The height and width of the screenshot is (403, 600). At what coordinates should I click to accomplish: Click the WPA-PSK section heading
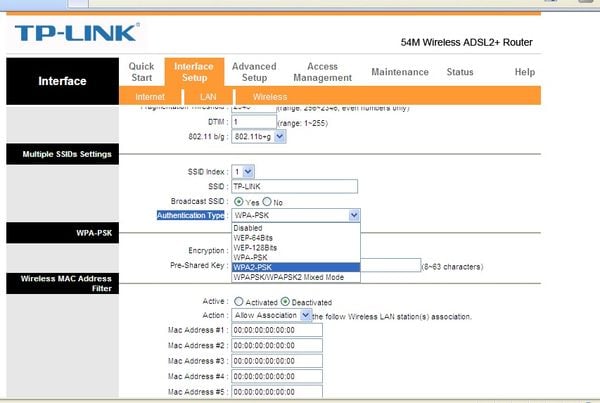[94, 233]
